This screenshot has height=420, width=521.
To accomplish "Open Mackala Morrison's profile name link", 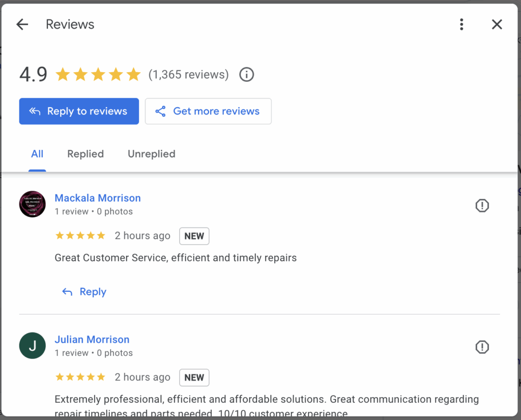I will 98,198.
